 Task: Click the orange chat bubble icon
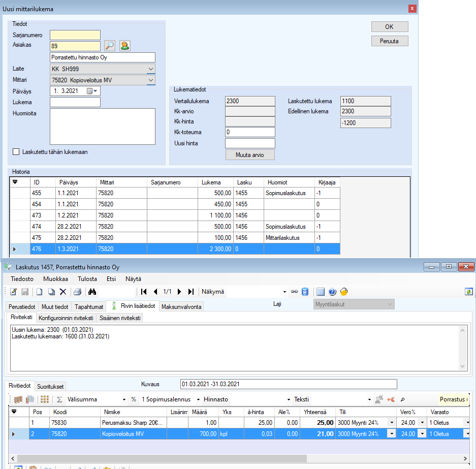tap(344, 292)
